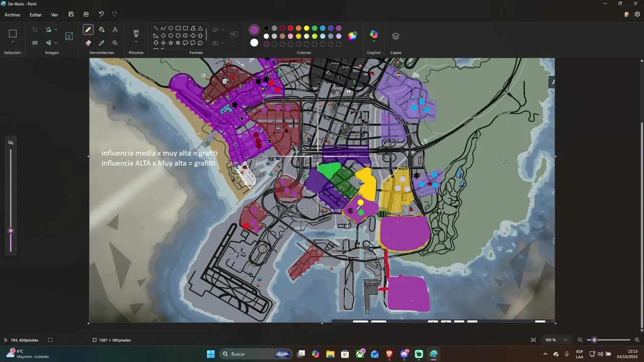
Task: Pick the red color swatch
Action: [290, 28]
